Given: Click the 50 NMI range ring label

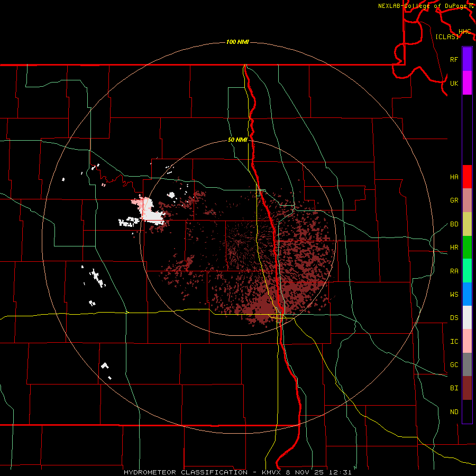Looking at the screenshot, I should tap(237, 140).
